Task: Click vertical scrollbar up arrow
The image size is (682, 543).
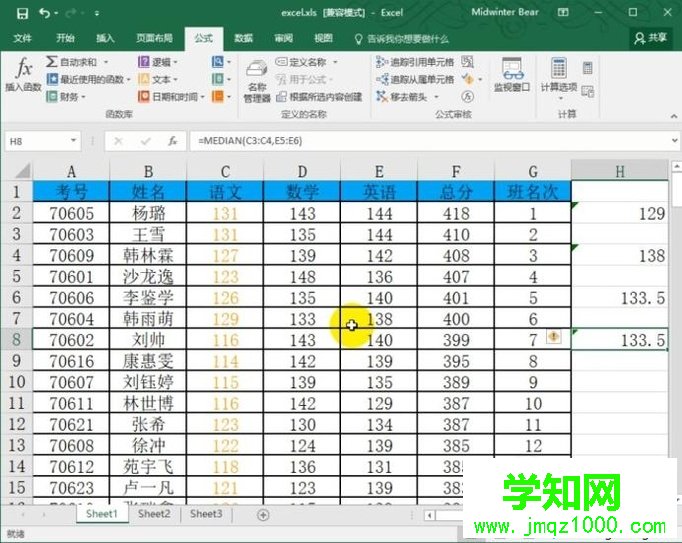Action: click(x=677, y=166)
